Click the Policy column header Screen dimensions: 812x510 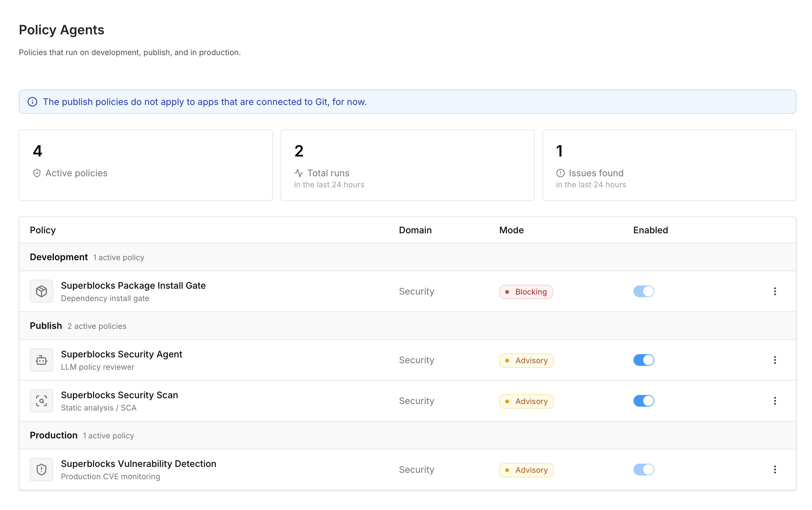(43, 230)
